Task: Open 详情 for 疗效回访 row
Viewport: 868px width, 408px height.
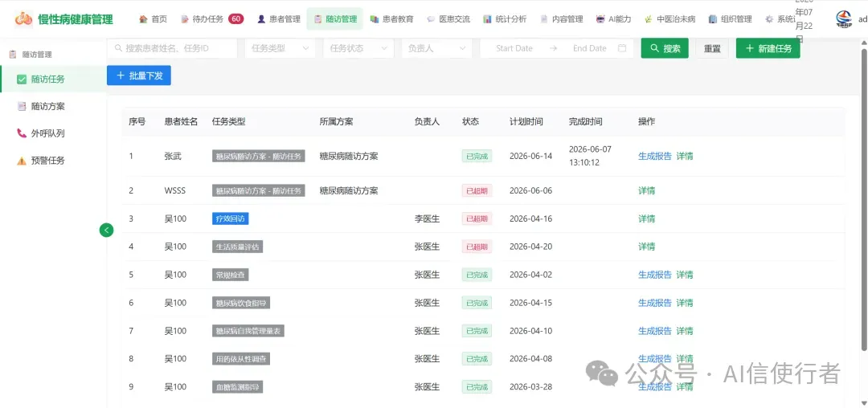Action: [646, 218]
